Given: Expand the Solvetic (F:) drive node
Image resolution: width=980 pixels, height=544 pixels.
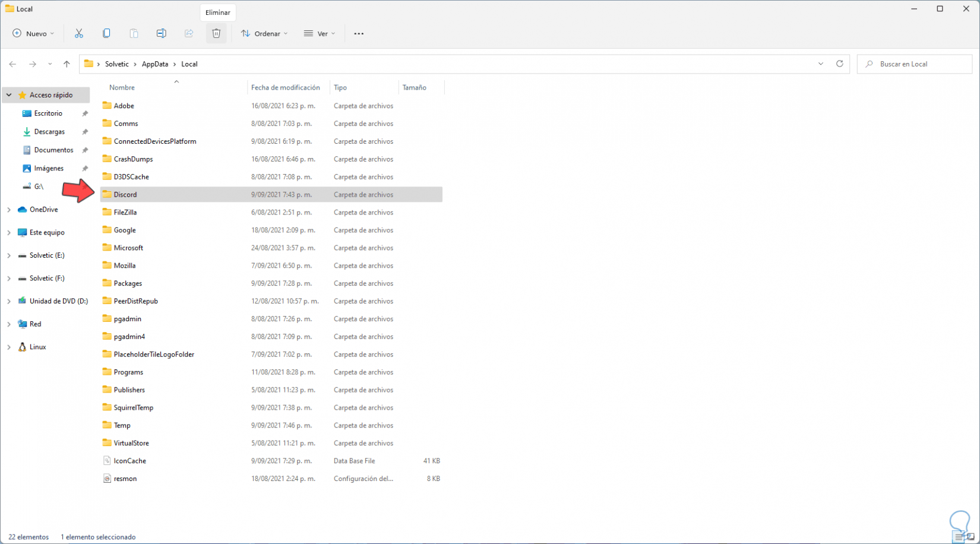Looking at the screenshot, I should pyautogui.click(x=9, y=279).
